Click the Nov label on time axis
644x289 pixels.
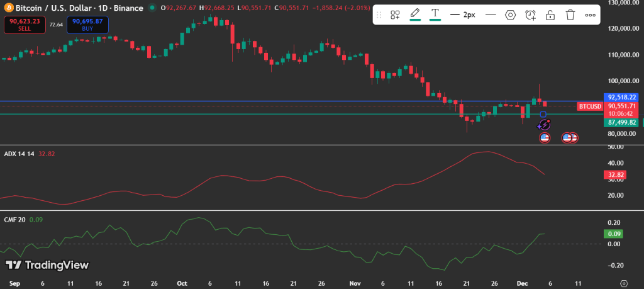pos(355,284)
